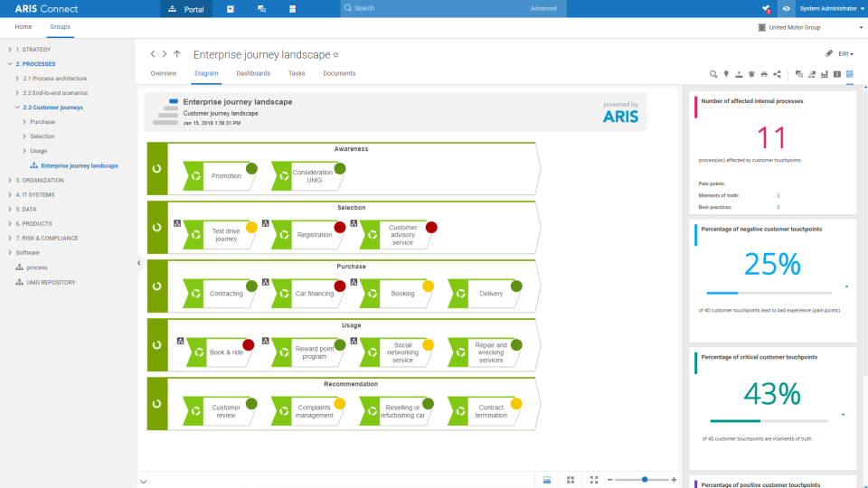Go forward with the right chevron
The width and height of the screenshot is (868, 488).
[165, 53]
